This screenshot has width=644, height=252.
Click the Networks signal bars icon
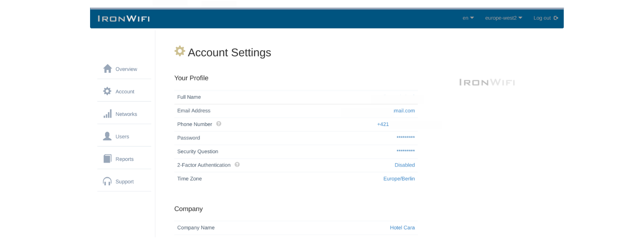tap(107, 114)
